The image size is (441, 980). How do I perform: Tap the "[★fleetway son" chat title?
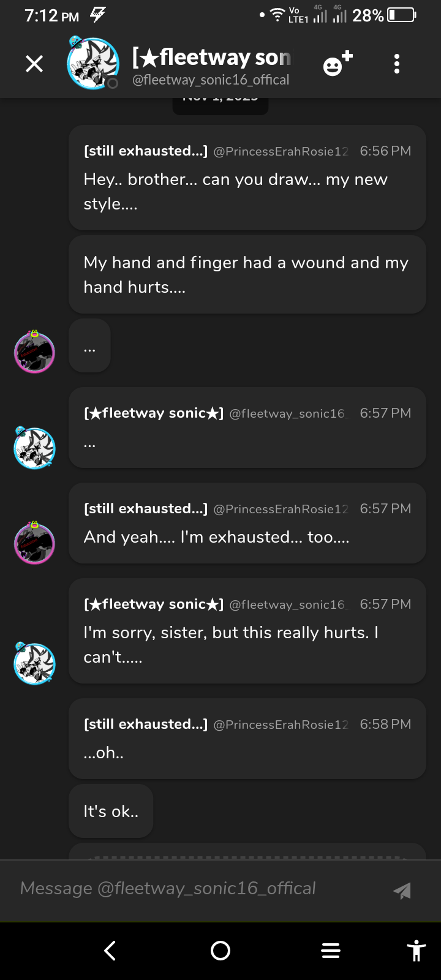tap(211, 57)
